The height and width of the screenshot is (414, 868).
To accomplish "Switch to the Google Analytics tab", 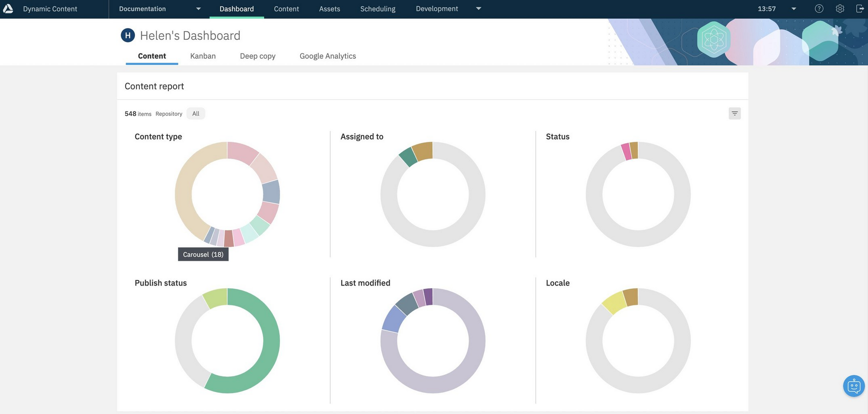I will click(x=328, y=56).
